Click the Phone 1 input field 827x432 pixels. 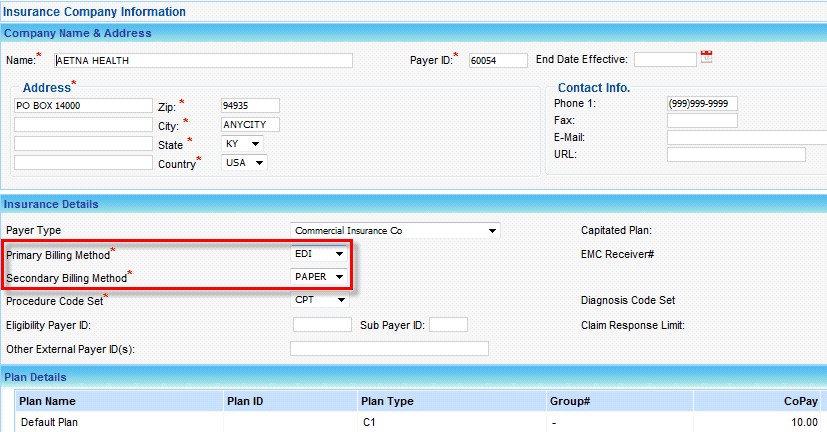tap(702, 103)
